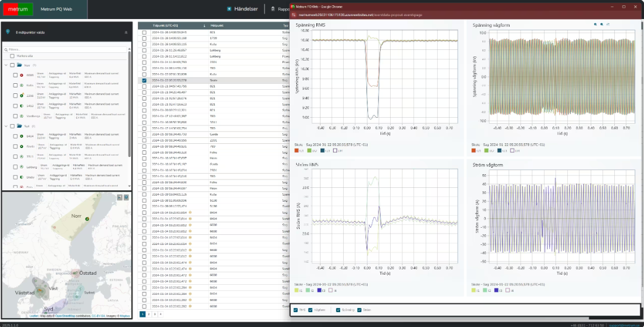Toggle I3 blue swatch under Ström RMS

pos(319,291)
